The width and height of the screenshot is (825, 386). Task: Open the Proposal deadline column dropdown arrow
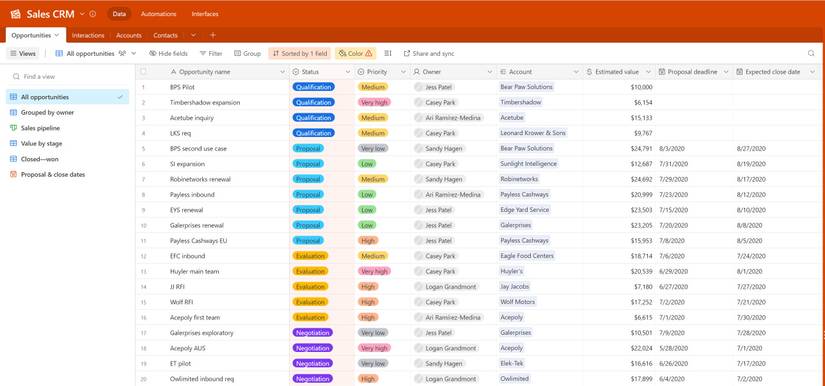point(726,72)
